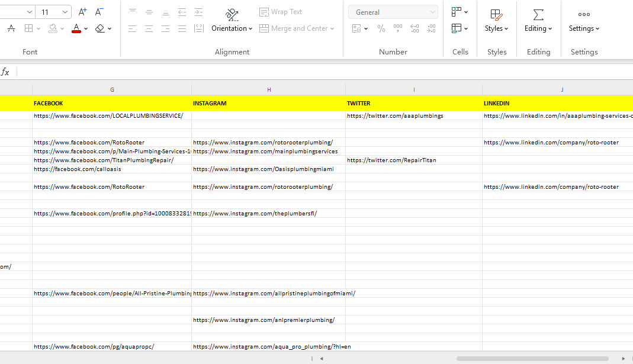
Task: Click the percent style icon
Action: [381, 28]
